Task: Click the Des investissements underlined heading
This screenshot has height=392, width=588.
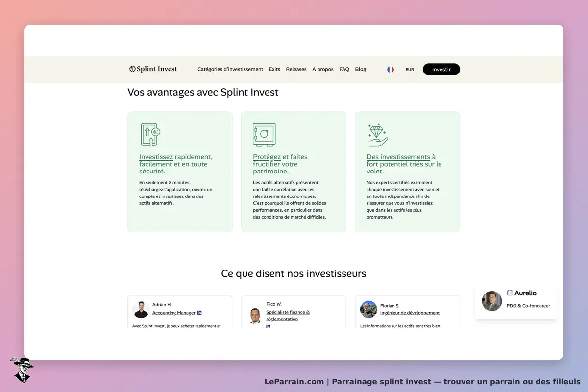Action: click(x=398, y=157)
